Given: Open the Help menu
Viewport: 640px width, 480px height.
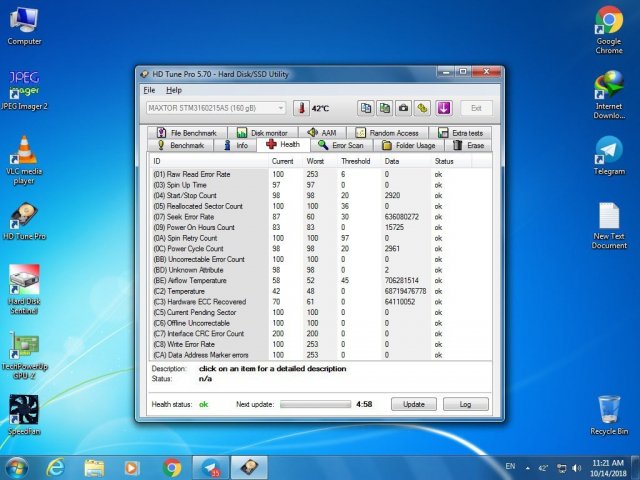Looking at the screenshot, I should point(174,90).
